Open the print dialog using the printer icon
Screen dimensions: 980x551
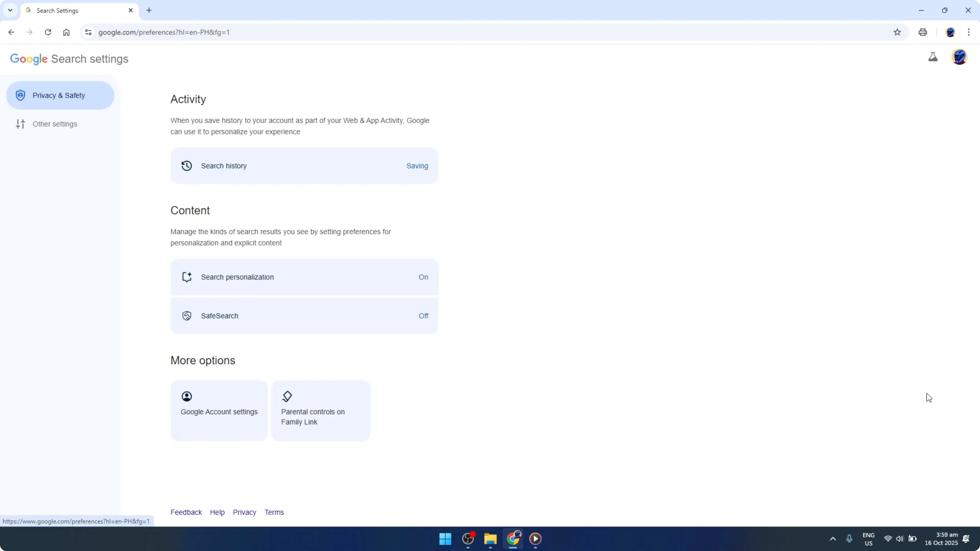[x=922, y=32]
